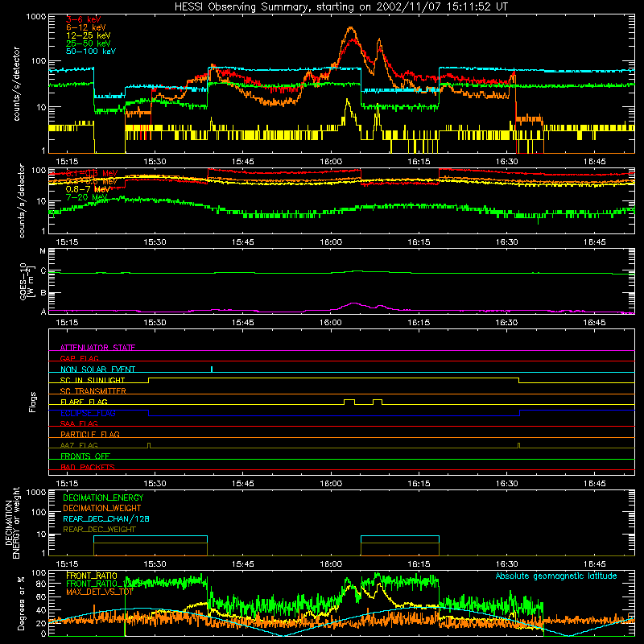This screenshot has width=644, height=644.
Task: Click the 0.8-7 MeV legend label
Action: pyautogui.click(x=88, y=189)
